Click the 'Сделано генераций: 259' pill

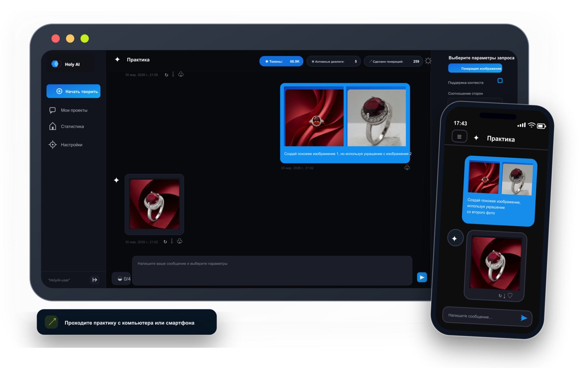click(x=393, y=61)
